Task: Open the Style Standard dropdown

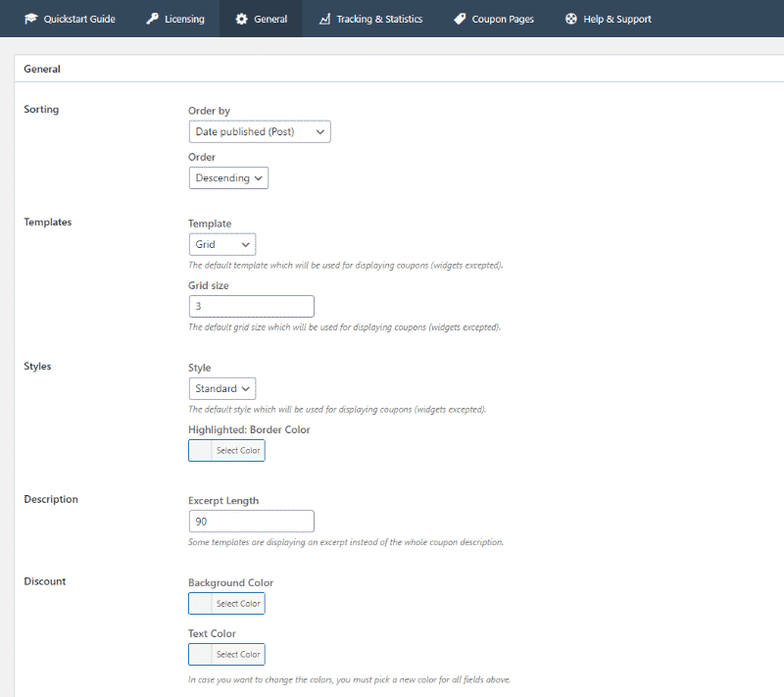Action: 222,388
